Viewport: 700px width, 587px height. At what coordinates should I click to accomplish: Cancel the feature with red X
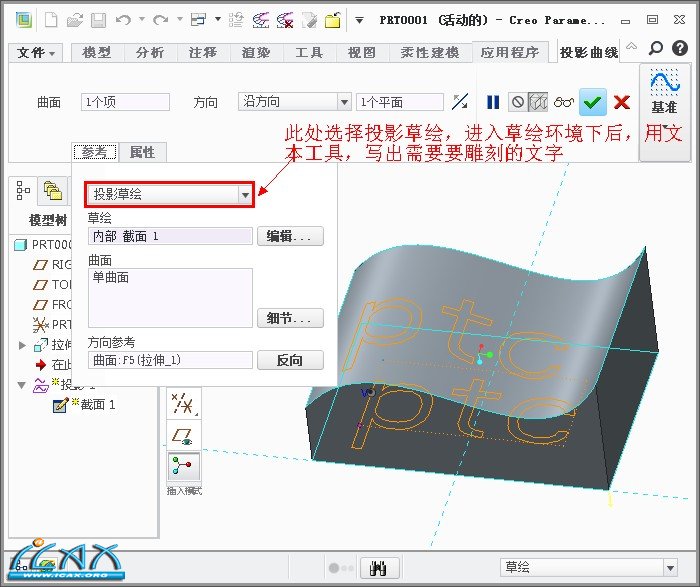[622, 102]
